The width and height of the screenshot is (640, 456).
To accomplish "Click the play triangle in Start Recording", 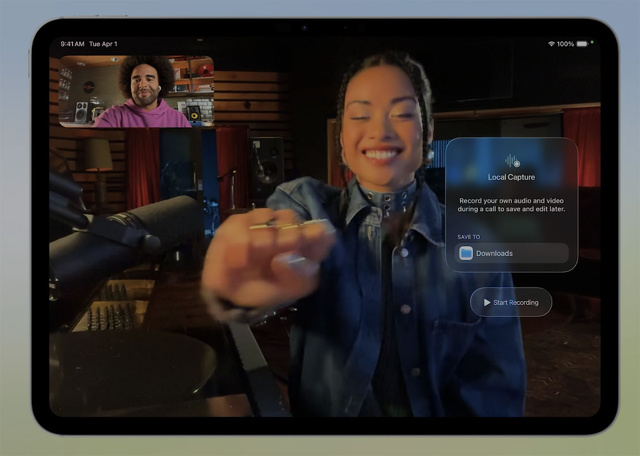I will pyautogui.click(x=487, y=302).
